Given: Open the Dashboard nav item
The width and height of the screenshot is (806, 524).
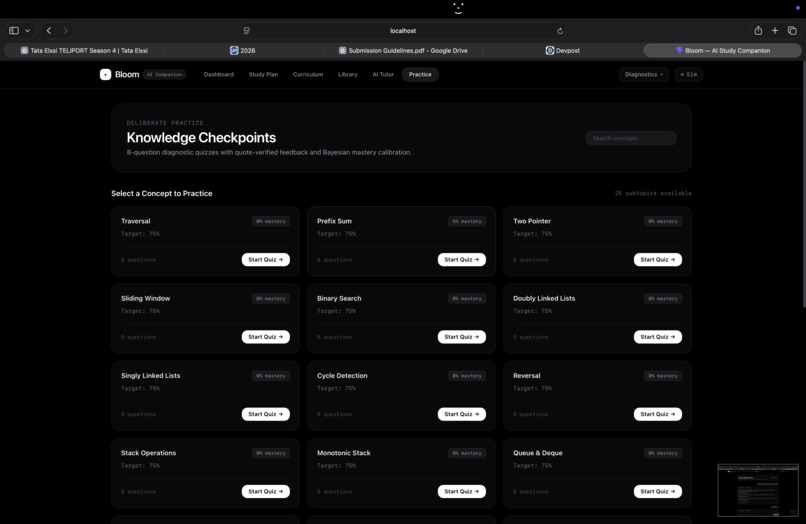Looking at the screenshot, I should [x=218, y=75].
